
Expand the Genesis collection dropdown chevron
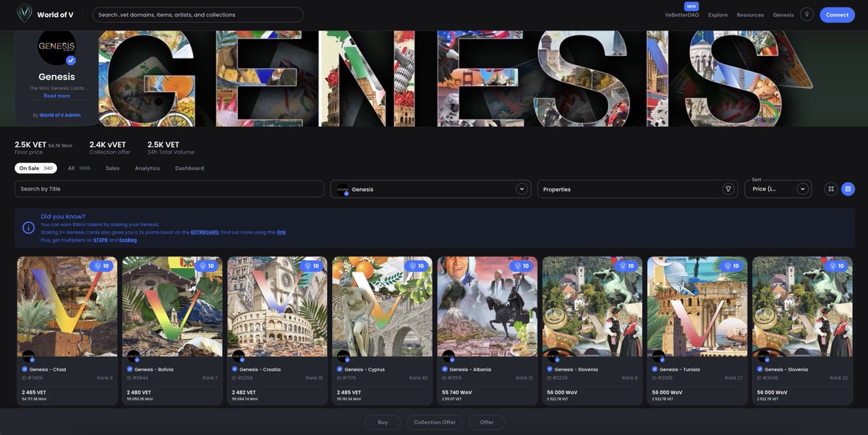(x=522, y=189)
